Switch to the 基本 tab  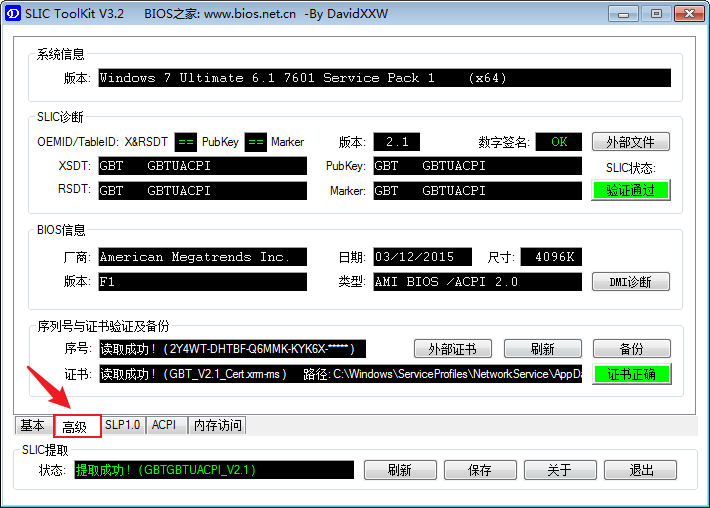click(33, 425)
